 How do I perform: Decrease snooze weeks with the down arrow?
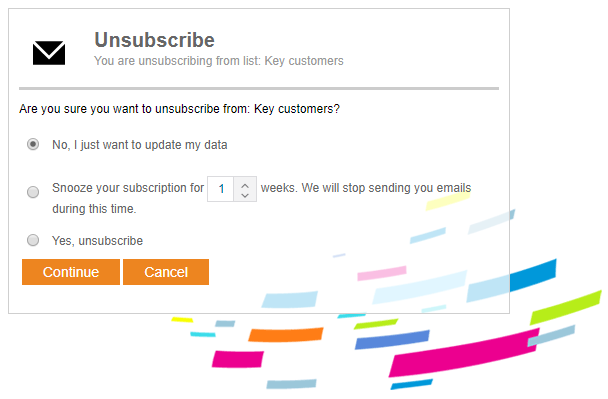[245, 195]
